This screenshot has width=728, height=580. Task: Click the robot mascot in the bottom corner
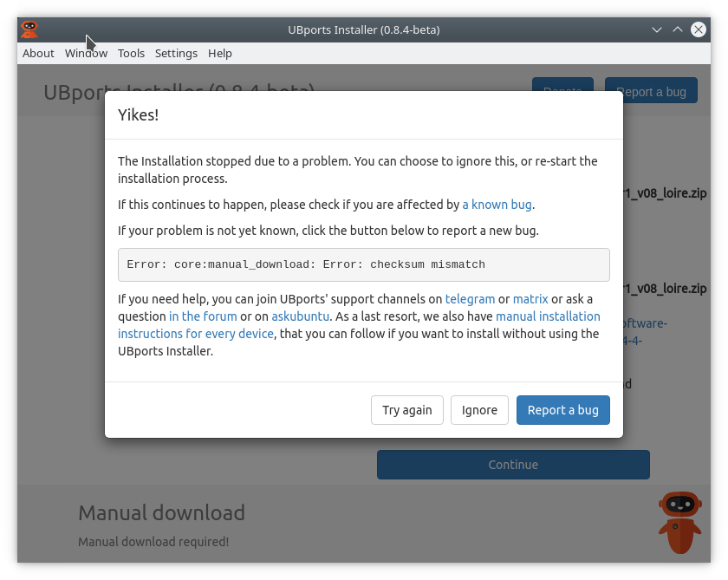(x=680, y=523)
